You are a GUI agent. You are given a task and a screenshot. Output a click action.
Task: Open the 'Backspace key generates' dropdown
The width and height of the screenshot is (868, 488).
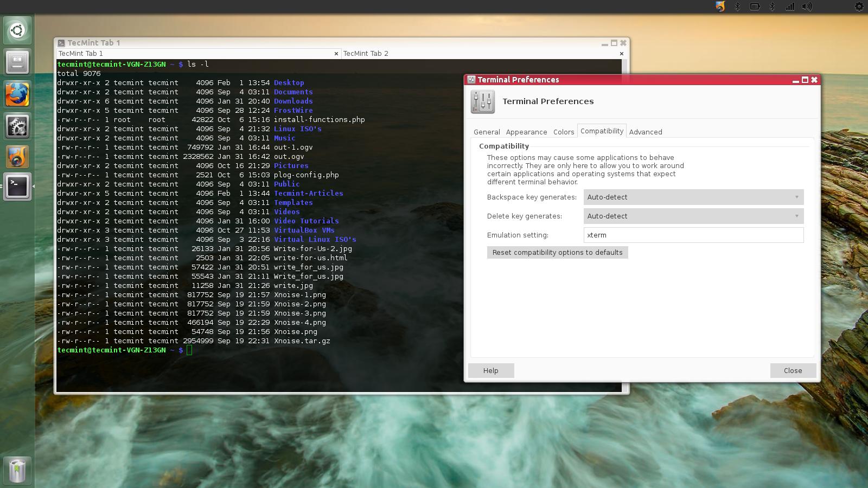(693, 197)
